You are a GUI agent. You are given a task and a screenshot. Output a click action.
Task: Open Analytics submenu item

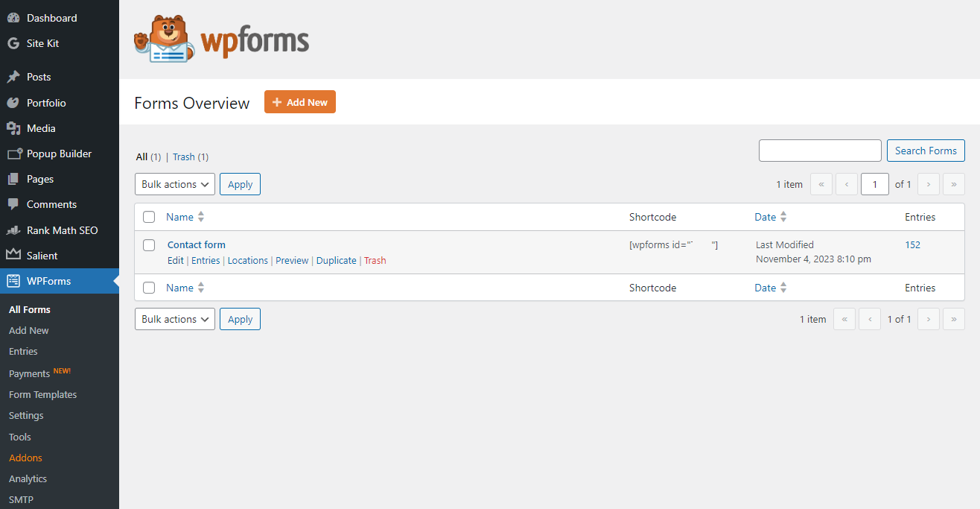(28, 478)
